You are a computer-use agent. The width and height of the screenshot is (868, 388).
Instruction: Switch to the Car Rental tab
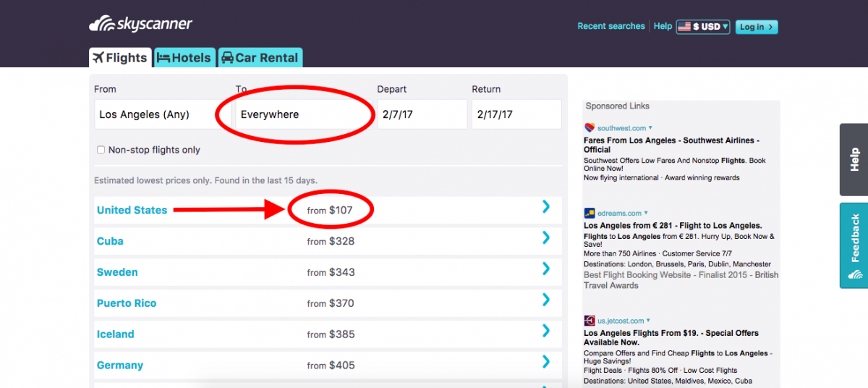click(260, 58)
